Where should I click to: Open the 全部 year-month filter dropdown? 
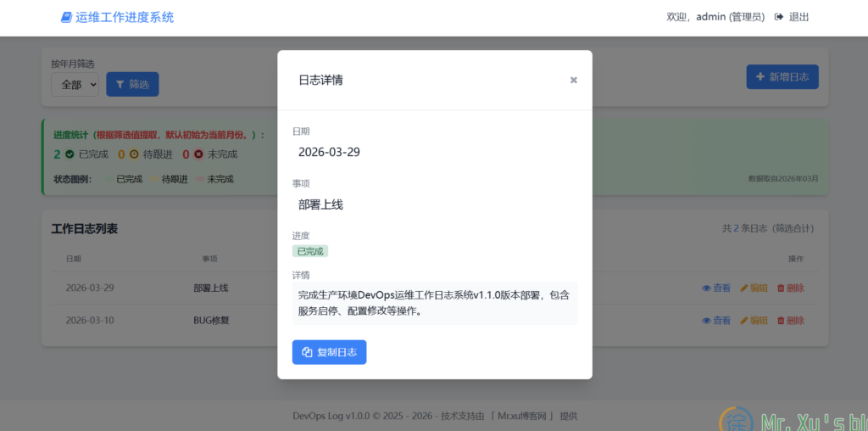click(x=75, y=84)
